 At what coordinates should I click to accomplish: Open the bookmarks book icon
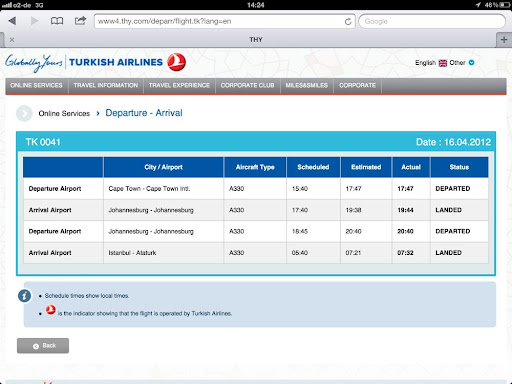[x=57, y=21]
